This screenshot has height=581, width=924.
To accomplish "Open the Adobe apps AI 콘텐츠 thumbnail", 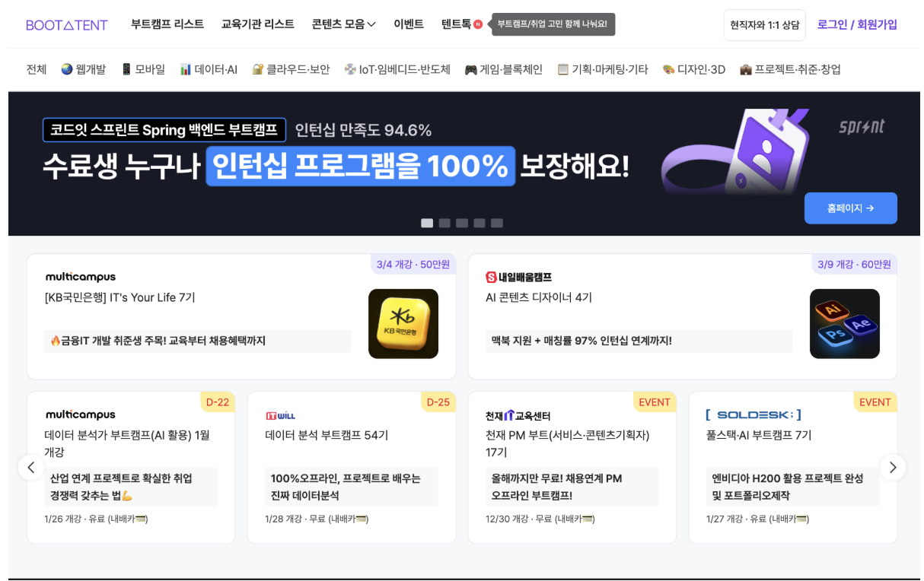I will (845, 324).
